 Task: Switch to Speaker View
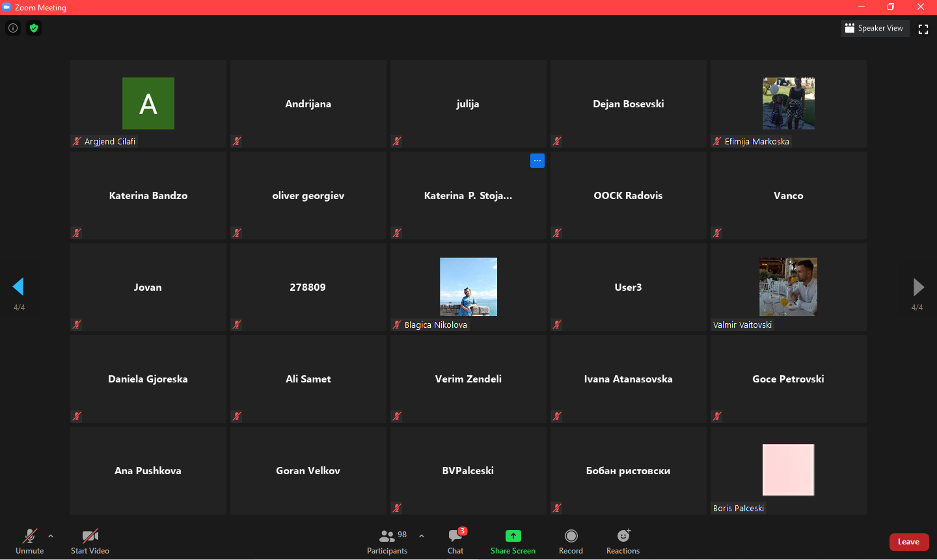[x=875, y=28]
